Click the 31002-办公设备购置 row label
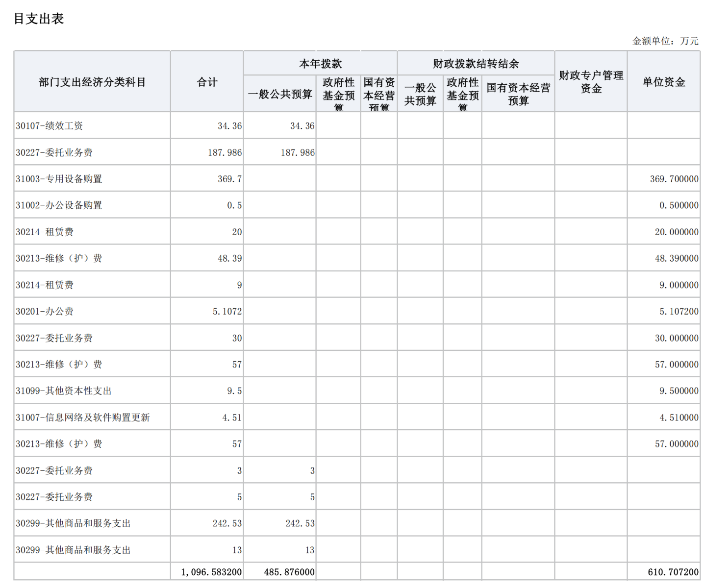The height and width of the screenshot is (588, 705). point(59,205)
